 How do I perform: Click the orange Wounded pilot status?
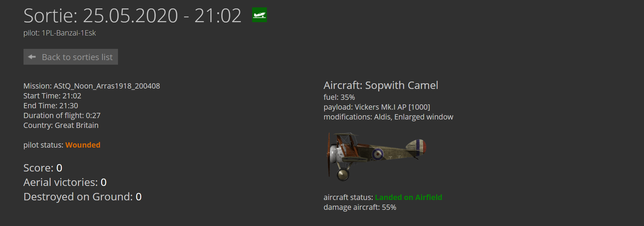click(83, 145)
